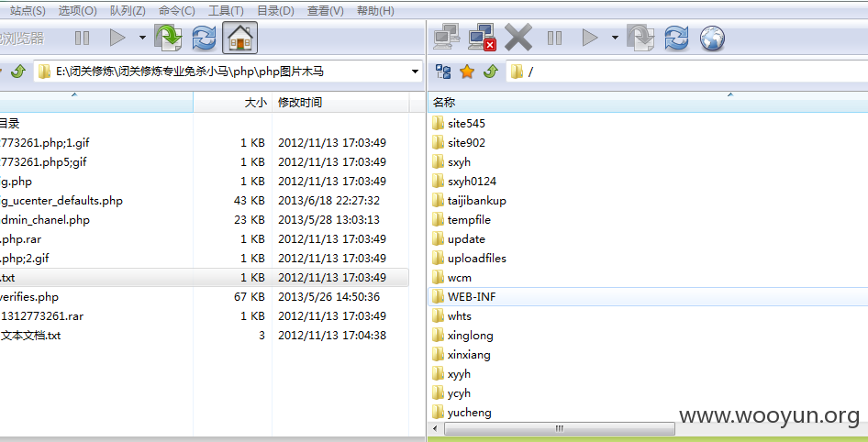
Task: Open the local play button dropdown arrow
Action: [142, 39]
